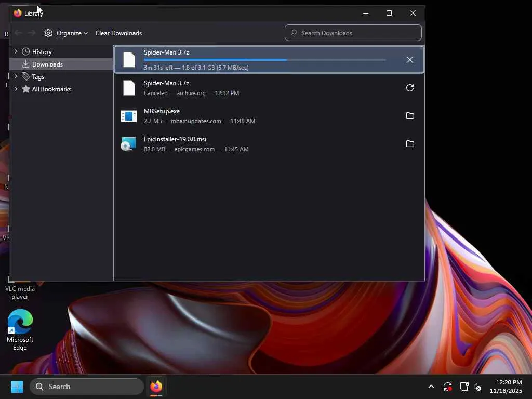
Task: Select the History clock icon
Action: (x=26, y=51)
